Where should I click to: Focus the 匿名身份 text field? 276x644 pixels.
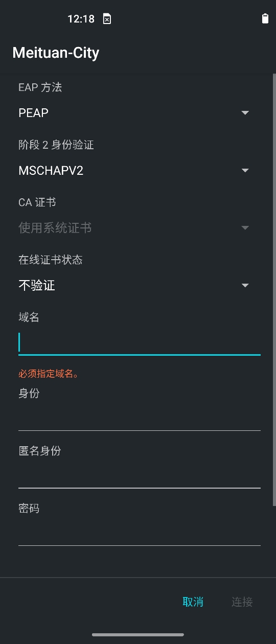coord(140,476)
